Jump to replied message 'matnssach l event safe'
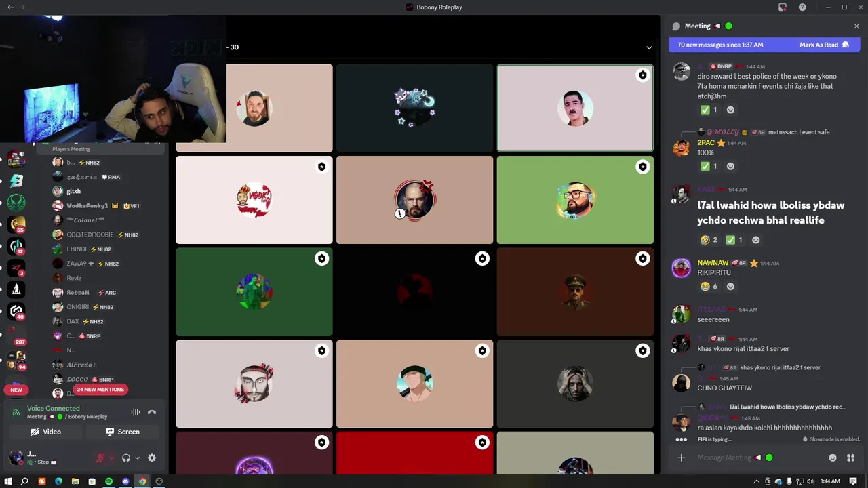 click(798, 132)
